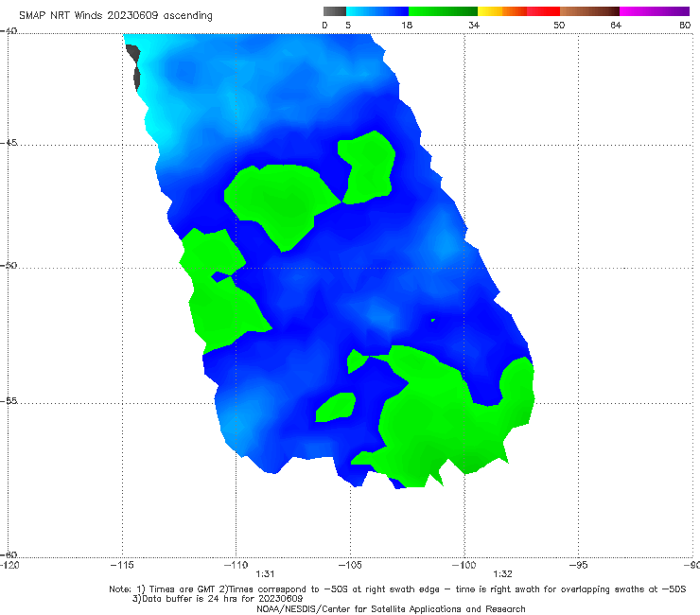This screenshot has width=700, height=615.
Task: Click the red 34-50 segment of the color bar
Action: pyautogui.click(x=518, y=11)
